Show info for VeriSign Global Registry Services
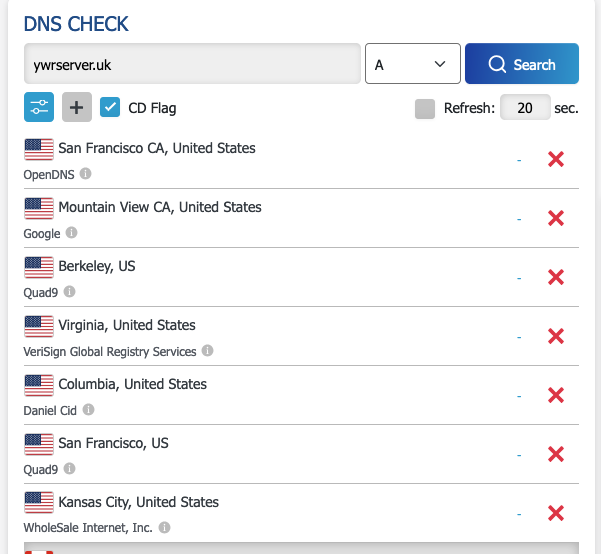601x554 pixels. [x=207, y=350]
